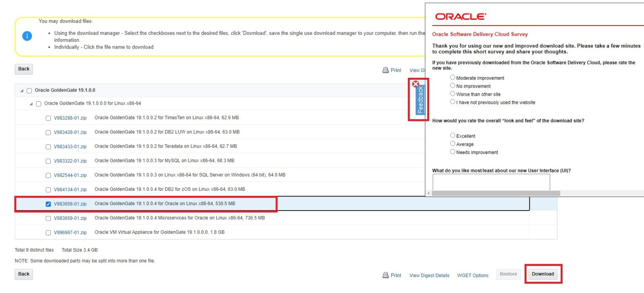Collapse the GoldenGate for Linux x86-64 node
The height and width of the screenshot is (293, 644).
31,104
